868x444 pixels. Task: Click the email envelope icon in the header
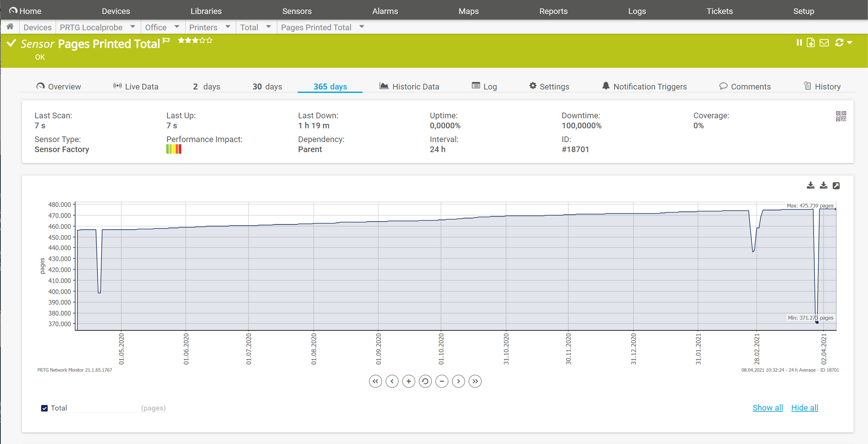click(x=824, y=42)
